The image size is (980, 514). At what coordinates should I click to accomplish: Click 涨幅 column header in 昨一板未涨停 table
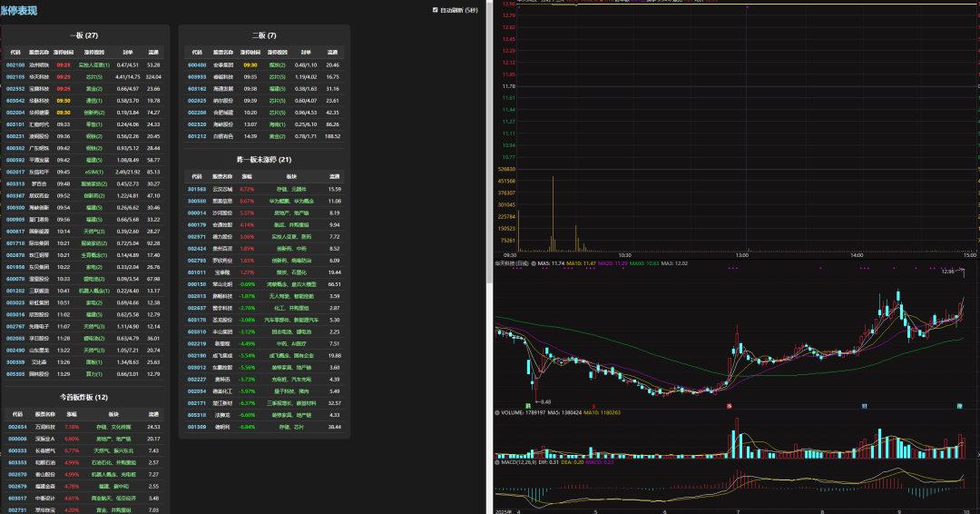coord(247,176)
